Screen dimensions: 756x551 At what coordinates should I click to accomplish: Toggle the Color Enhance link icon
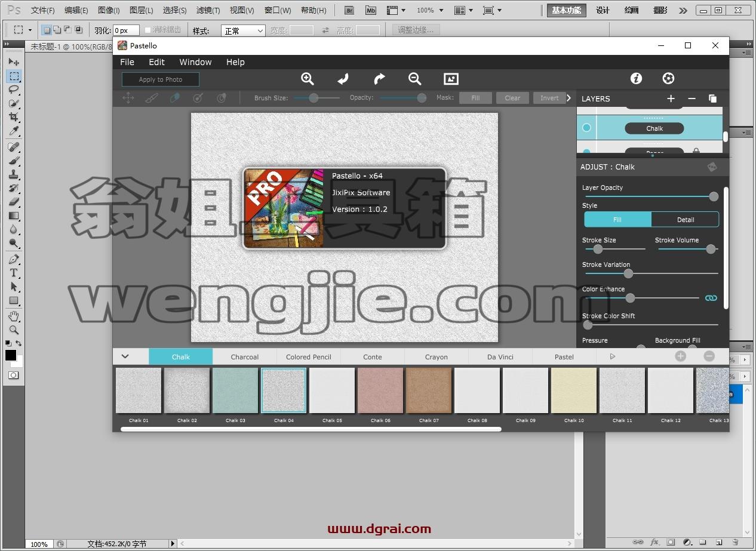pos(711,298)
